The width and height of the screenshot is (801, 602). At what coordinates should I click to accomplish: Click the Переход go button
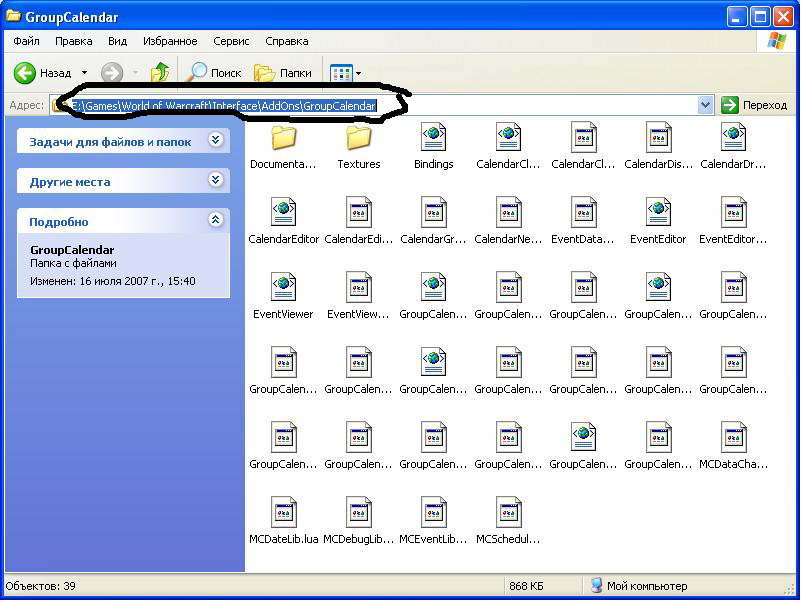754,105
